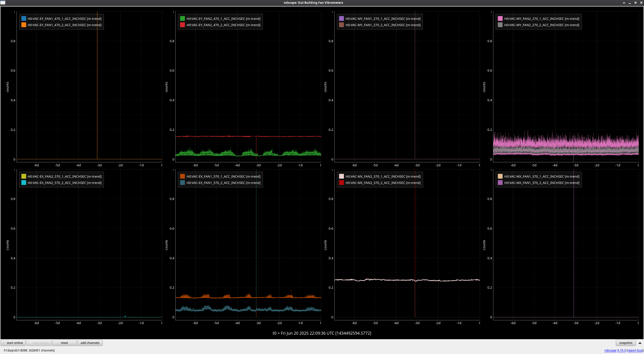The height and width of the screenshot is (354, 644).
Task: Click the blue swatch for EY_FAN1_470_1 channel
Action: point(24,19)
